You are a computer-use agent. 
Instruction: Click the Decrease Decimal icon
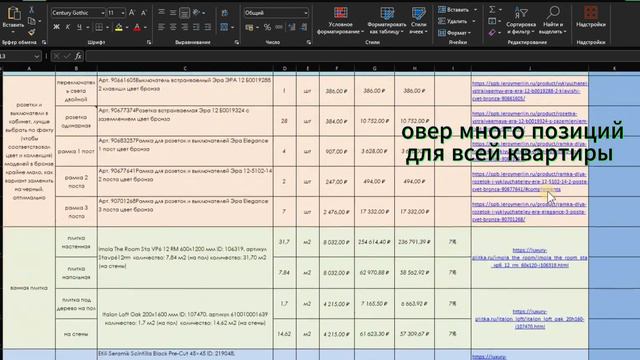(304, 27)
